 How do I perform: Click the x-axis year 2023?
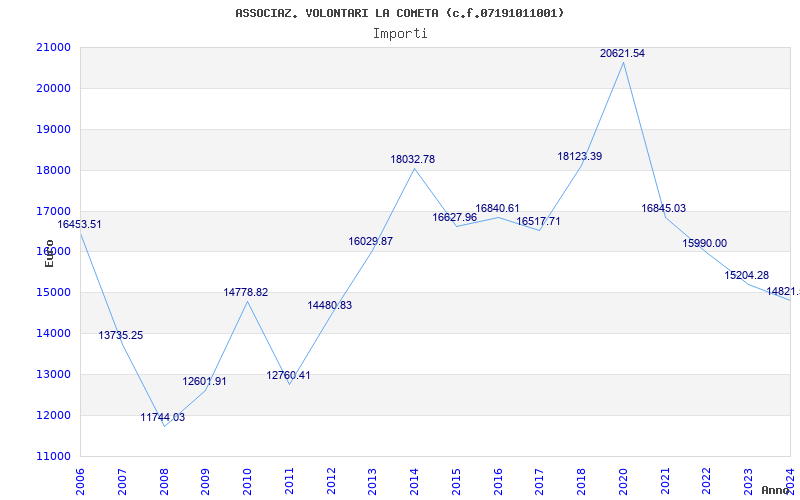749,481
